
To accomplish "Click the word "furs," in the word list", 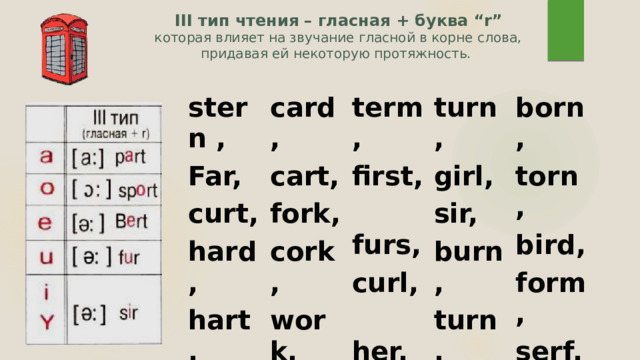I will [x=386, y=245].
